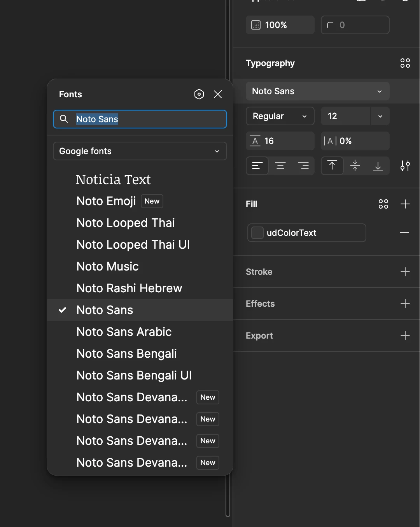This screenshot has height=527, width=420.
Task: Click the udColorText color swatch
Action: coord(257,233)
